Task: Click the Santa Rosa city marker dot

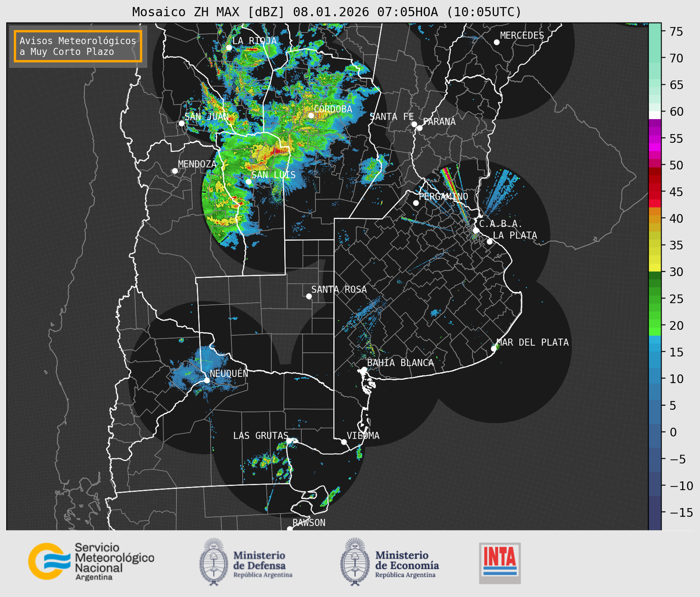Action: pos(309,296)
